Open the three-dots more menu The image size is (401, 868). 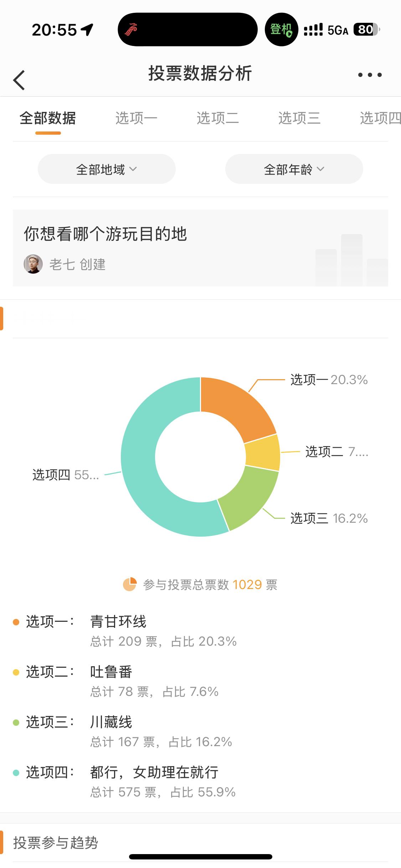(x=370, y=75)
